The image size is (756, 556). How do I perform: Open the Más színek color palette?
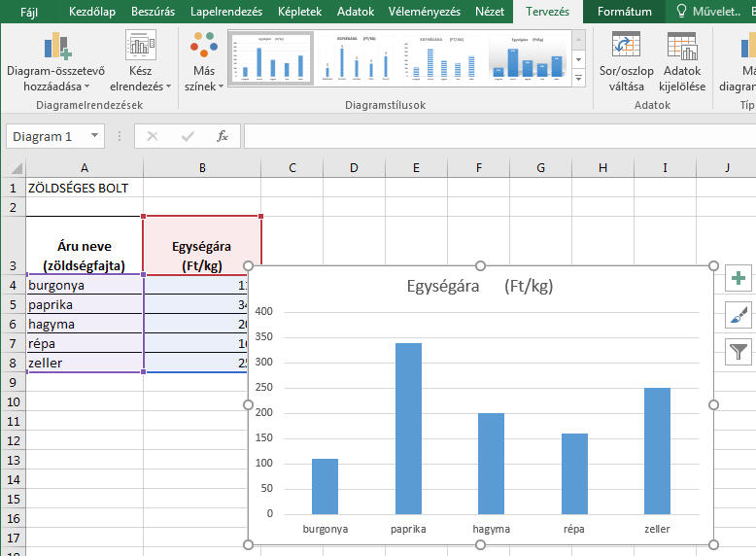click(x=204, y=47)
